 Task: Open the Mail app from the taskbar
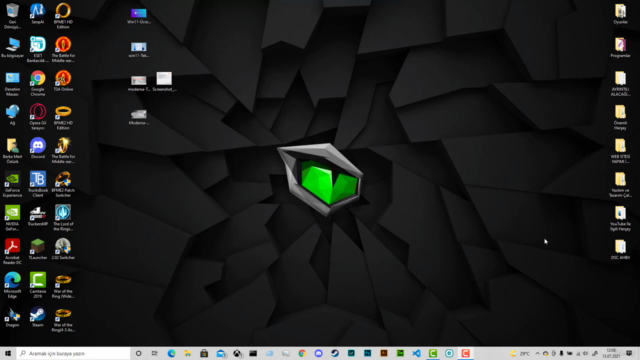(x=221, y=353)
